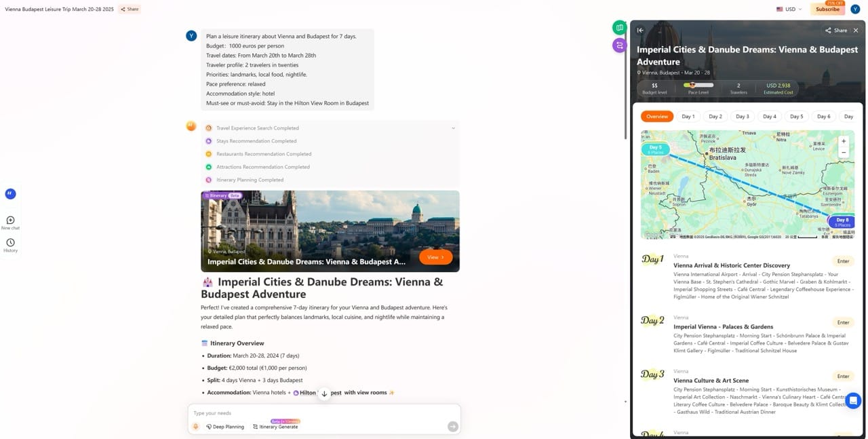Click the blue chat support bubble icon
This screenshot has width=868, height=439.
point(852,400)
